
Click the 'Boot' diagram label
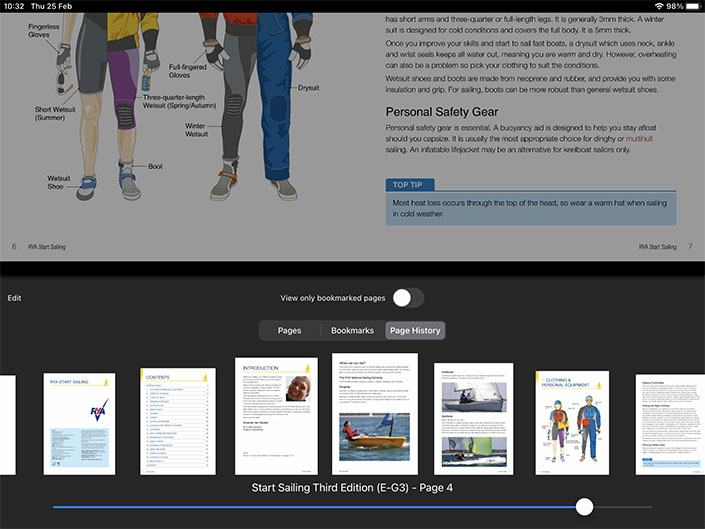click(155, 166)
